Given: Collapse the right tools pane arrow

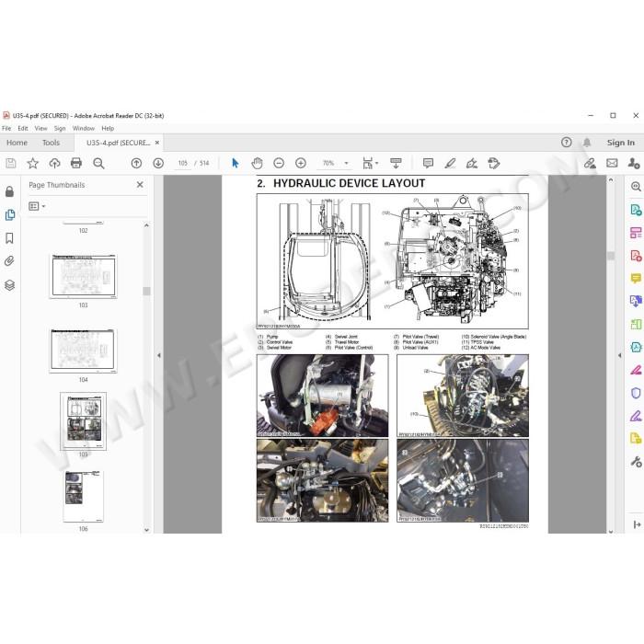Looking at the screenshot, I should click(620, 355).
